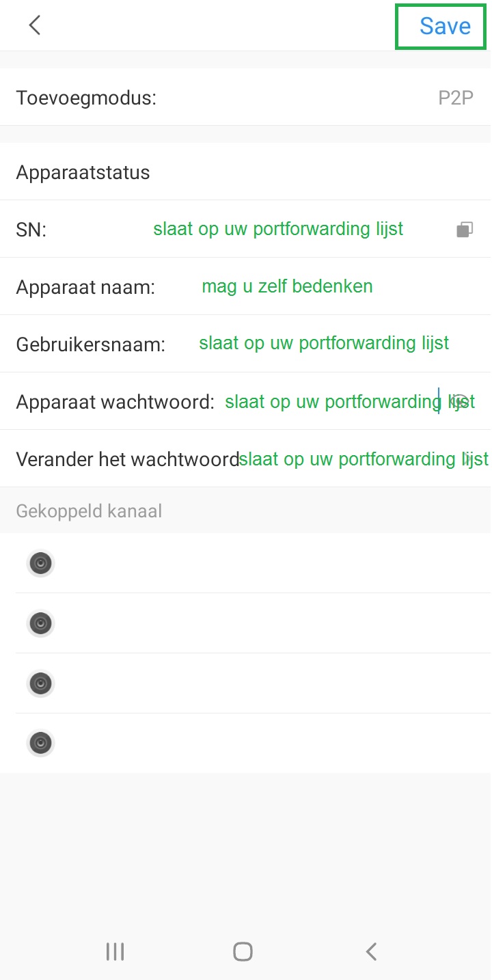492x980 pixels.
Task: Toggle password visibility eye icon
Action: pyautogui.click(x=461, y=401)
